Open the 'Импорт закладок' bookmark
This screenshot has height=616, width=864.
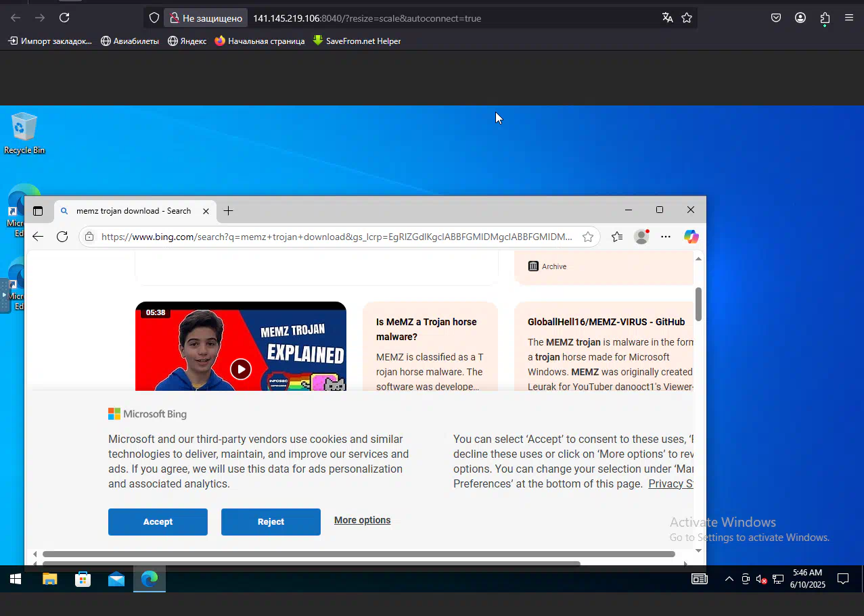pos(50,41)
